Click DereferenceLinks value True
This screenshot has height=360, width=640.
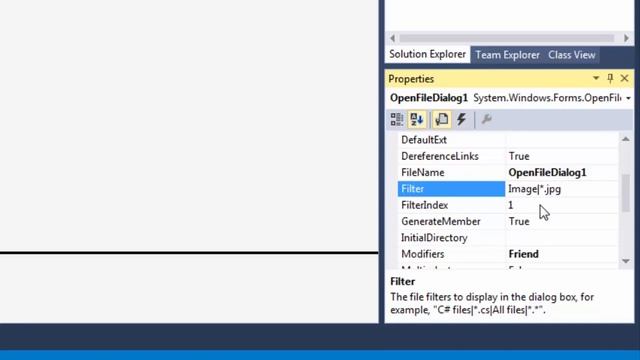[x=562, y=156]
